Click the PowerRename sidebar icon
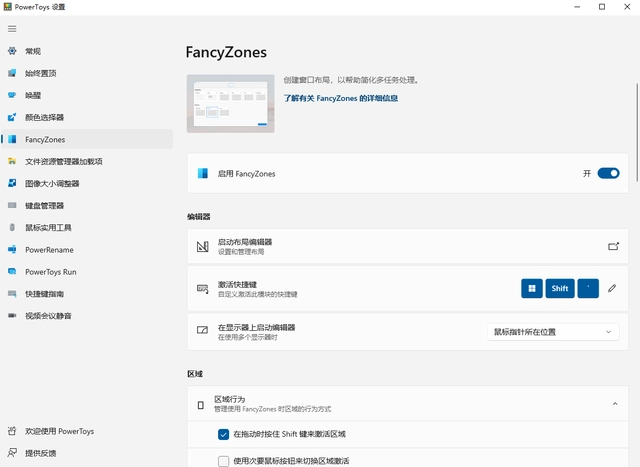The image size is (640, 467). [12, 249]
